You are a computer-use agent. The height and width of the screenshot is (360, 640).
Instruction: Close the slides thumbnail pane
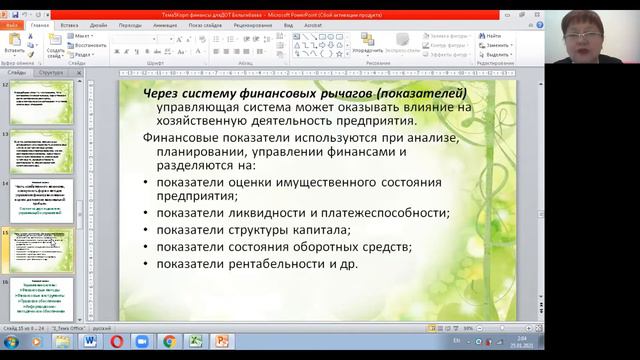point(79,73)
